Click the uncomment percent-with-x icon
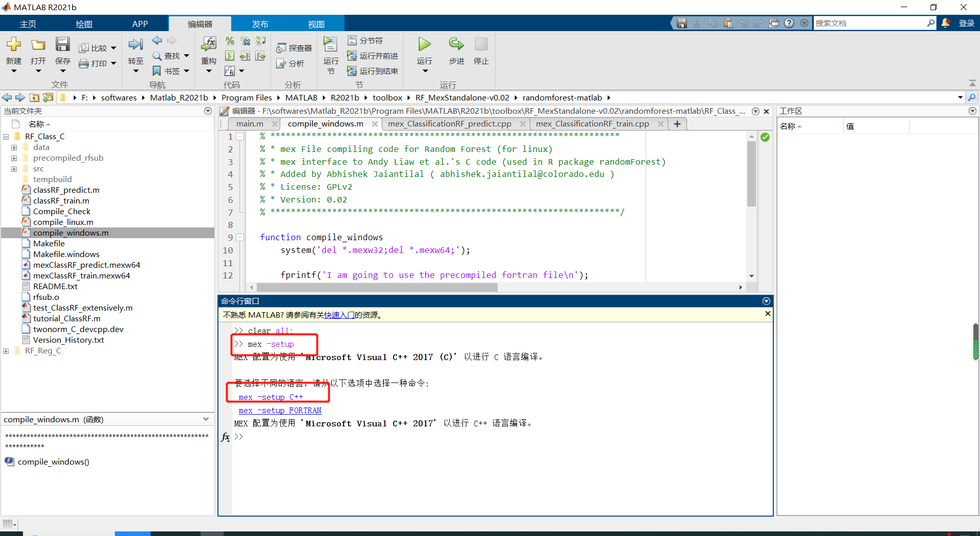980x536 pixels. (x=246, y=41)
